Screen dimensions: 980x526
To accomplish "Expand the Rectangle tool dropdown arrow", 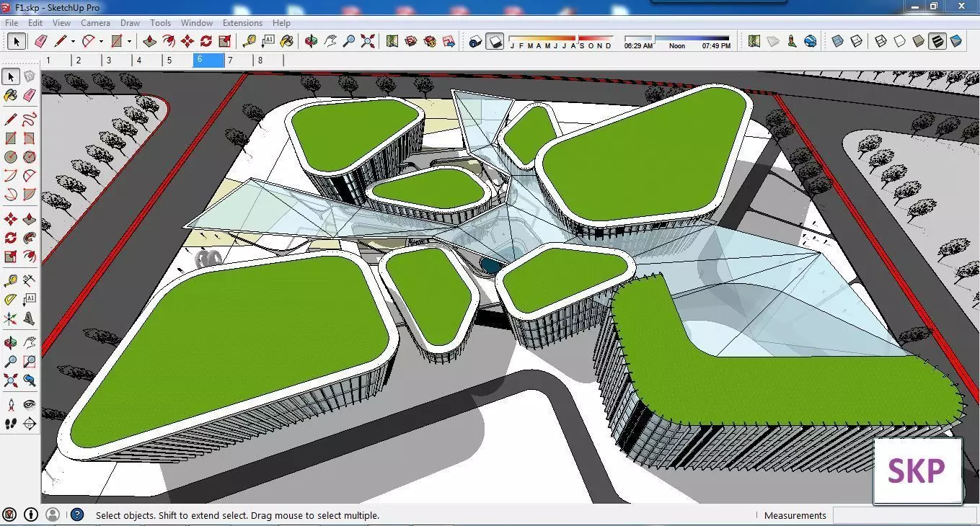I will (x=129, y=42).
